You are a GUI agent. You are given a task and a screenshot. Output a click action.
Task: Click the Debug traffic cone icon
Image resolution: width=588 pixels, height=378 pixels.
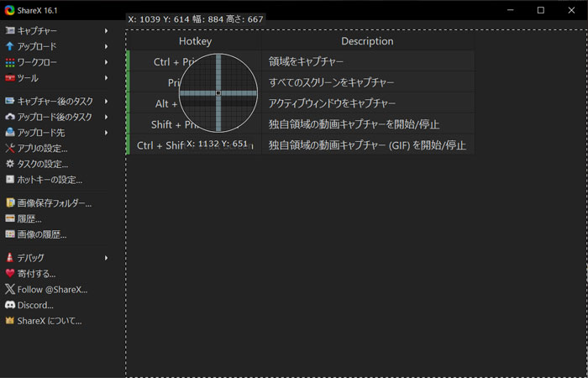10,258
